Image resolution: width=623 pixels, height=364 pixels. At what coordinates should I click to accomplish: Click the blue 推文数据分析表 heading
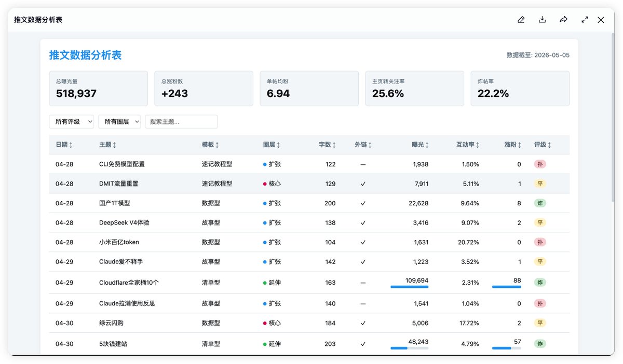pos(86,55)
